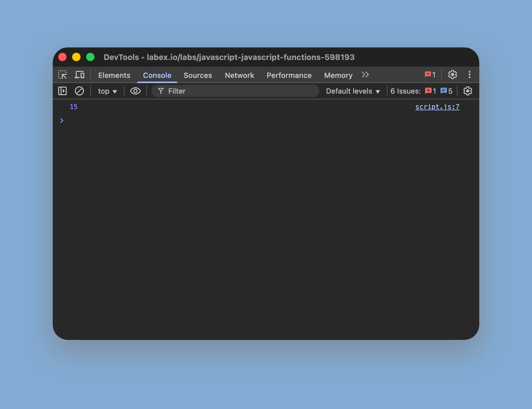Open DevTools settings gear

[x=453, y=75]
